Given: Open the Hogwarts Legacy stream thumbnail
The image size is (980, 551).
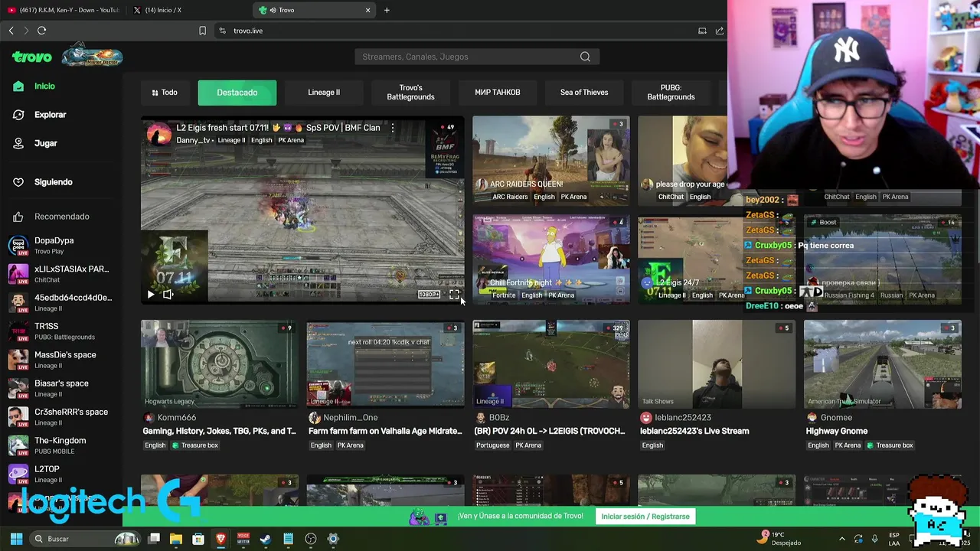Looking at the screenshot, I should (x=220, y=364).
